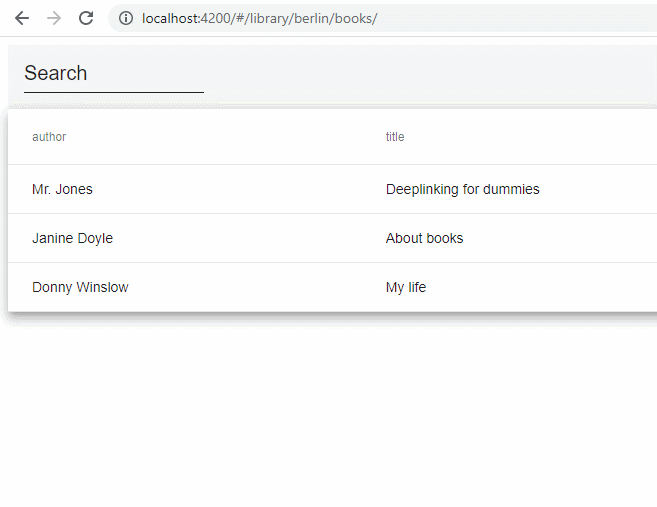Viewport: 657px width, 507px height.
Task: Click the browser forward arrow
Action: (x=54, y=18)
